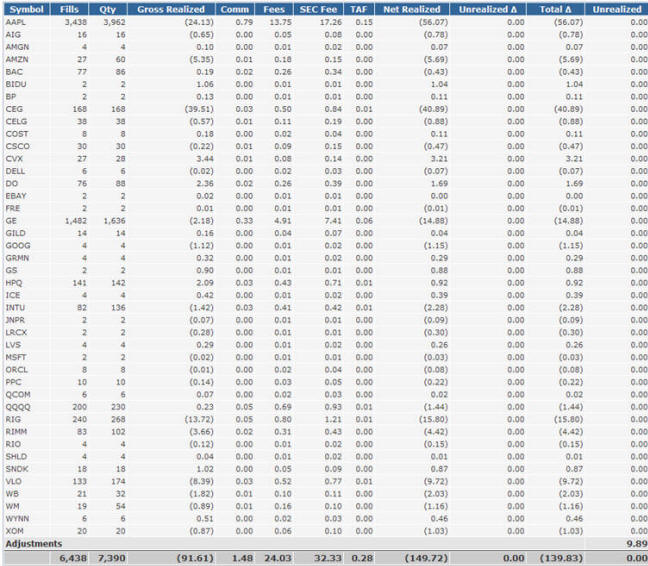
Task: Select the AIG symbol cell
Action: [x=13, y=35]
